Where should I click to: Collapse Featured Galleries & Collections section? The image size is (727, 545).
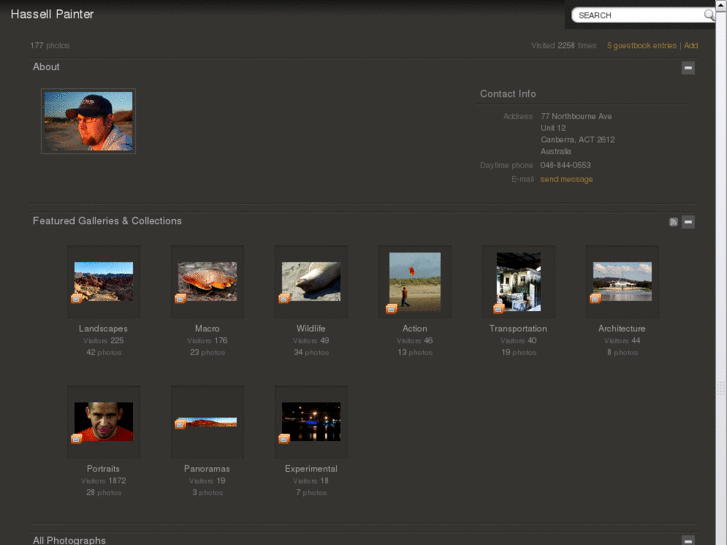click(688, 222)
